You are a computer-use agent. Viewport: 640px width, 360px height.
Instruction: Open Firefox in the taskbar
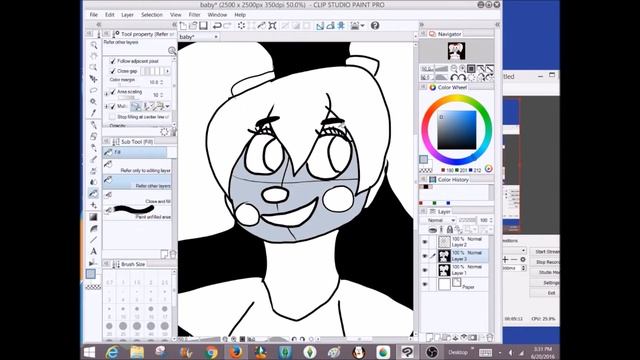236,352
